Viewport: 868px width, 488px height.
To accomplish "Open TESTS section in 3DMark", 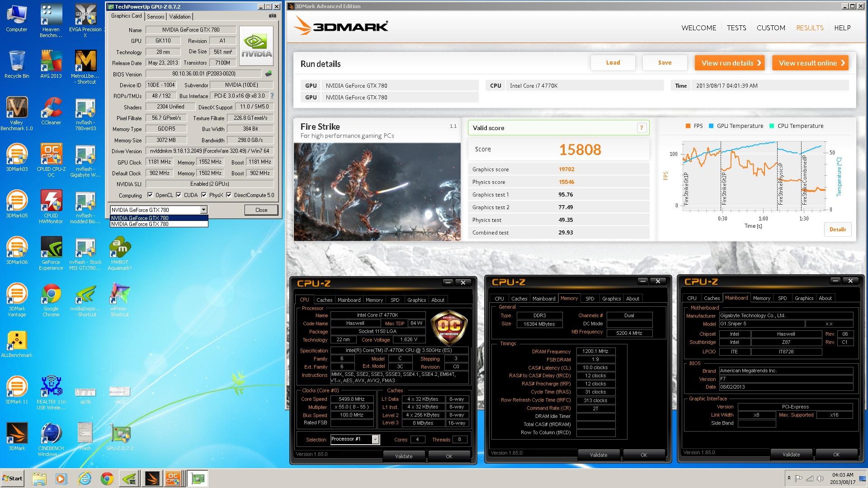I will (736, 28).
